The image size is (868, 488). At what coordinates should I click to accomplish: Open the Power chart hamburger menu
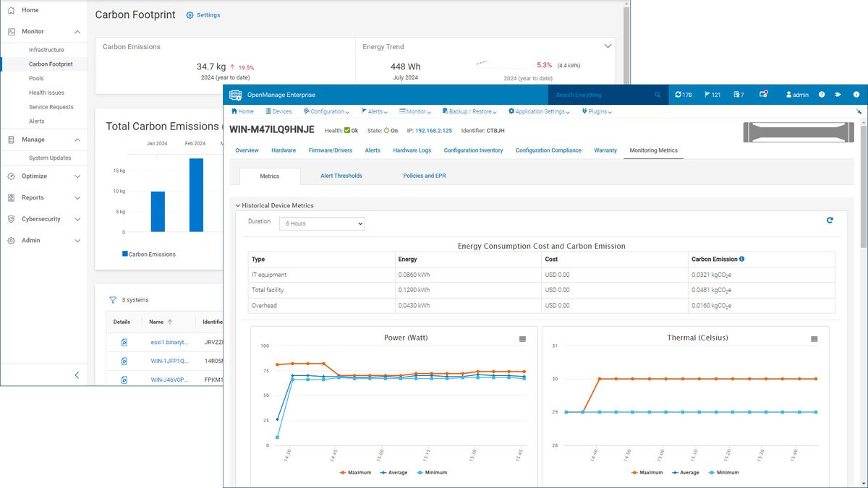coord(522,339)
